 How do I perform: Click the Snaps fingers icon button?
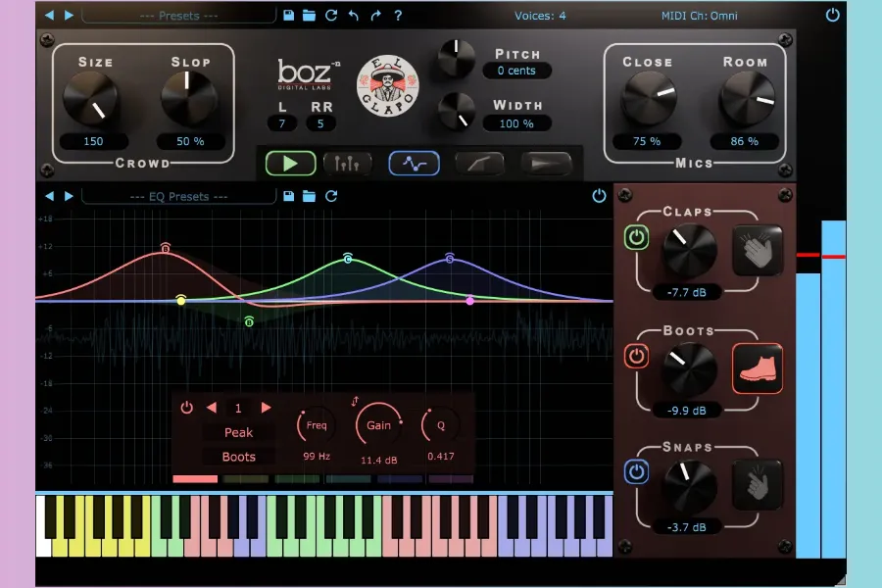pyautogui.click(x=758, y=484)
